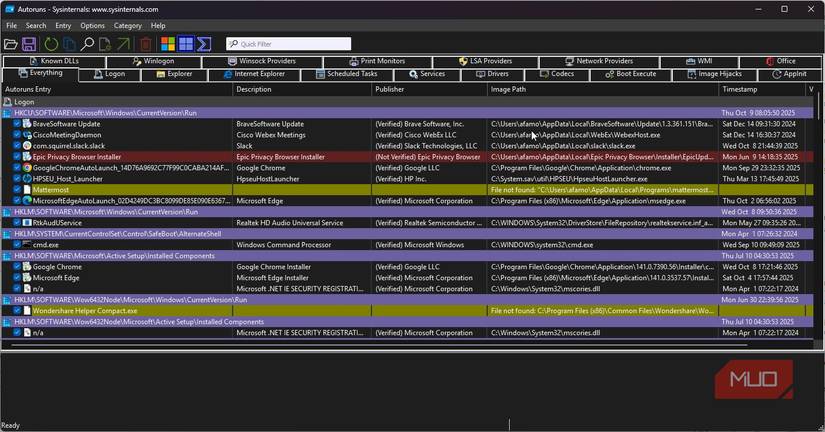Toggle the Epic Privacy Browser Installer checkbox
This screenshot has height=432, width=825.
coord(17,157)
